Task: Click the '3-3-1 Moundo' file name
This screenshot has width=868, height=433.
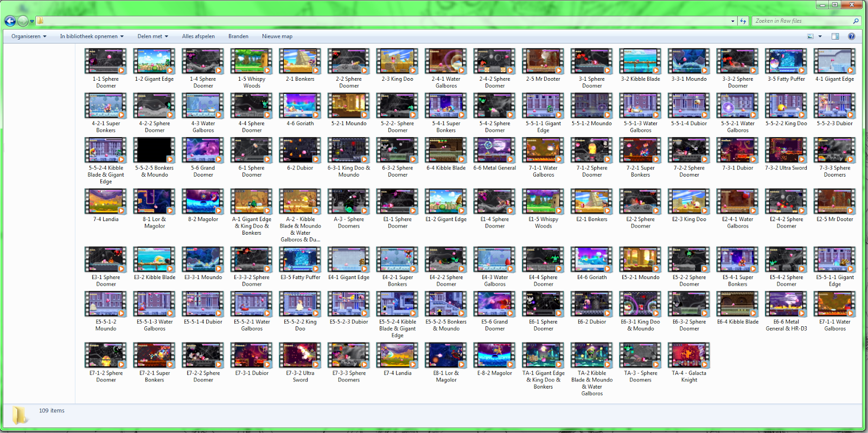Action: point(689,79)
